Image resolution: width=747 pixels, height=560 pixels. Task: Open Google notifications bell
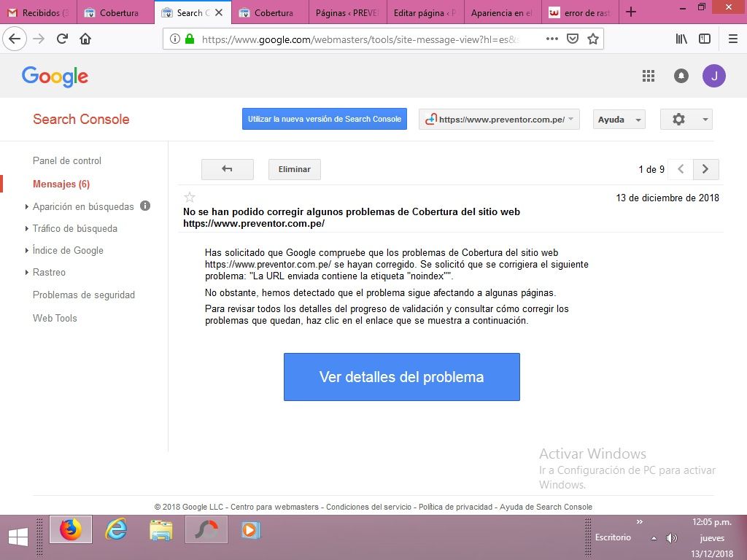point(681,76)
